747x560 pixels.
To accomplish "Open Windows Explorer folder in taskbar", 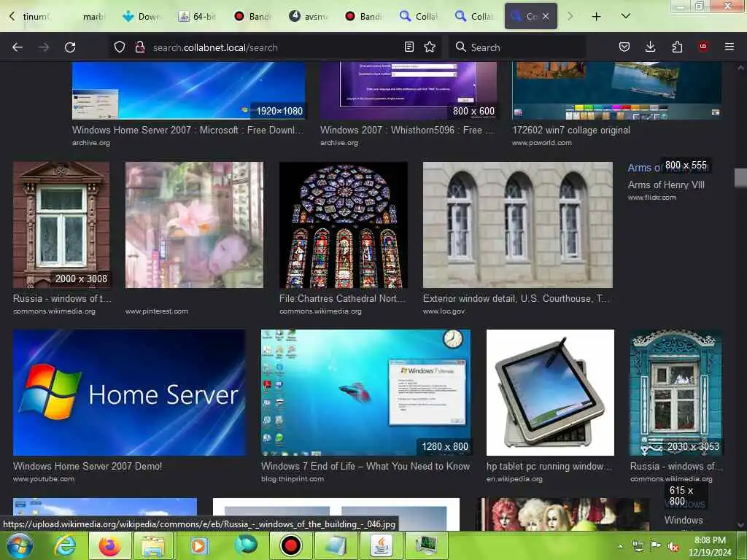I will click(154, 545).
